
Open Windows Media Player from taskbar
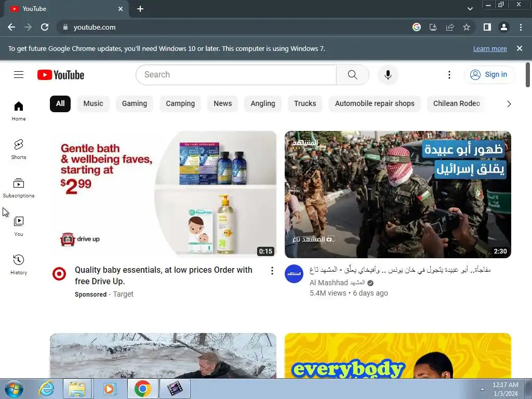(x=109, y=389)
